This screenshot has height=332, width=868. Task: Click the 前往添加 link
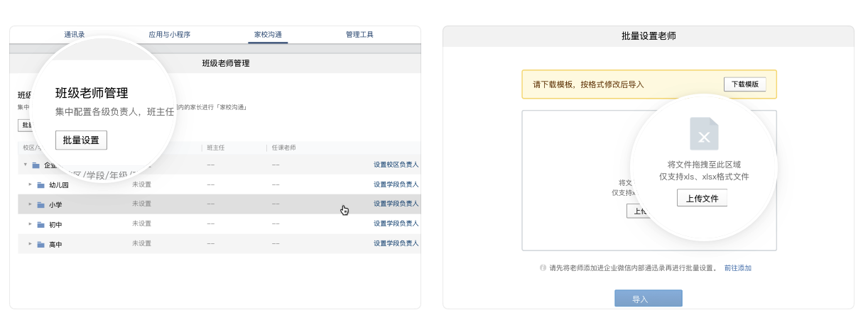pos(737,268)
